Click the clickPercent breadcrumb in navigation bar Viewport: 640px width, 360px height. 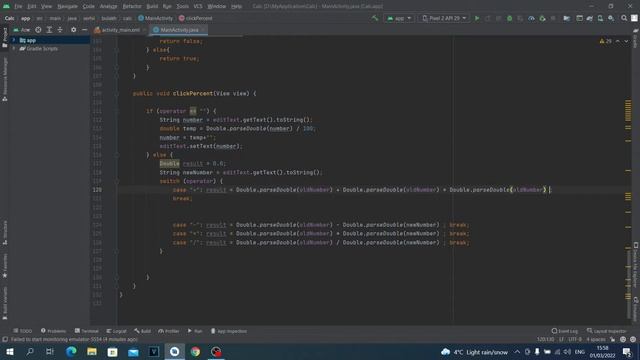196,18
